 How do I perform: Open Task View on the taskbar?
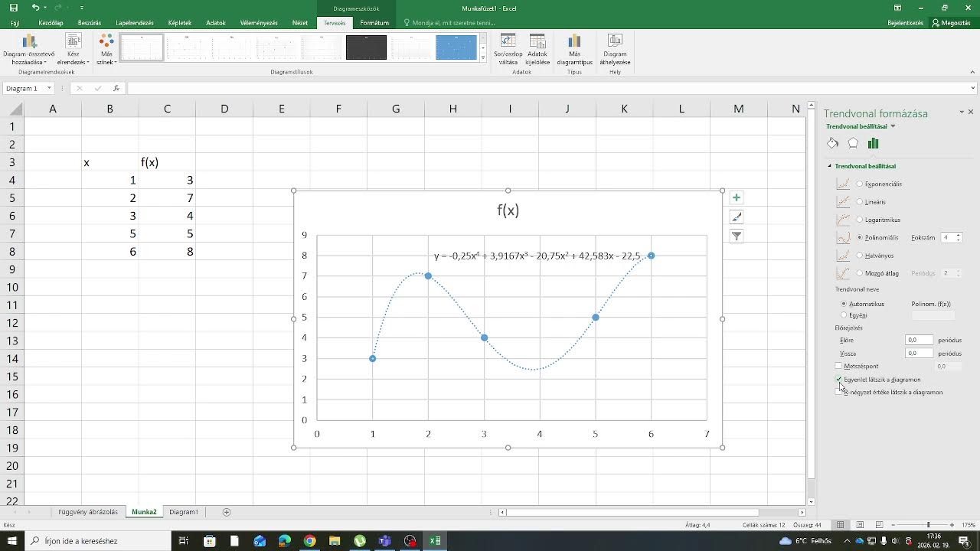184,541
